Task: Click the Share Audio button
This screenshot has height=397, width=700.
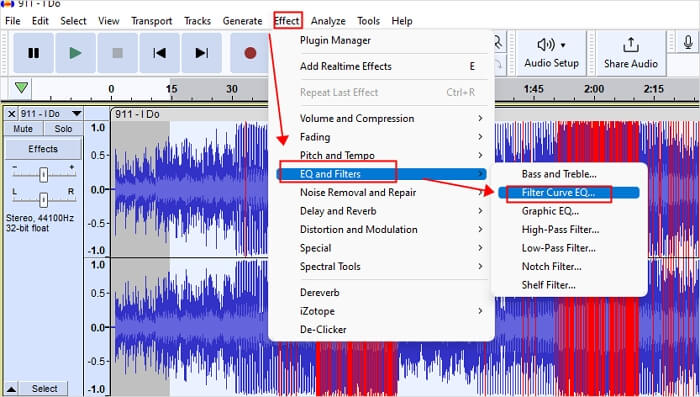Action: [x=631, y=53]
